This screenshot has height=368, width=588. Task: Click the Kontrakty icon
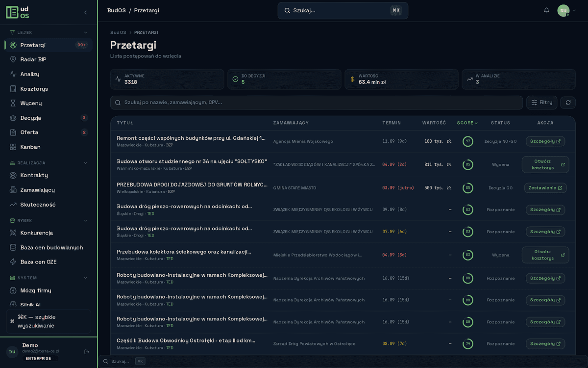click(x=13, y=175)
